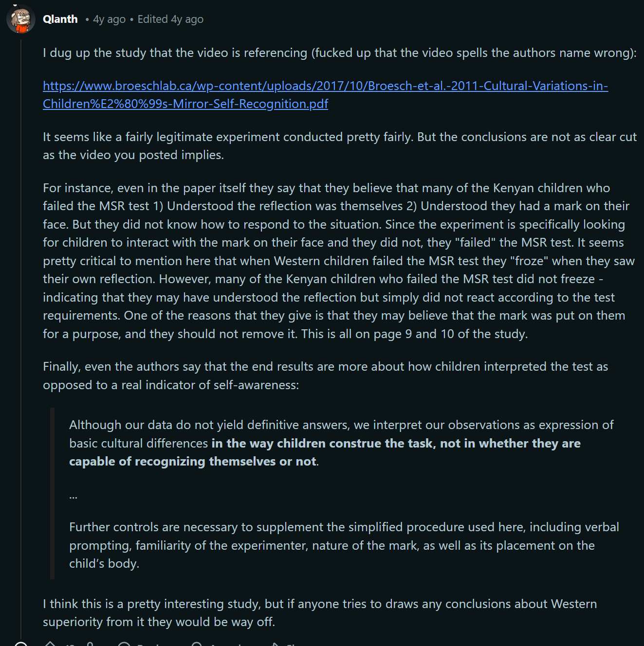Click the 'I dug up the study' sentence
Screen dimensions: 644x646
(x=339, y=53)
